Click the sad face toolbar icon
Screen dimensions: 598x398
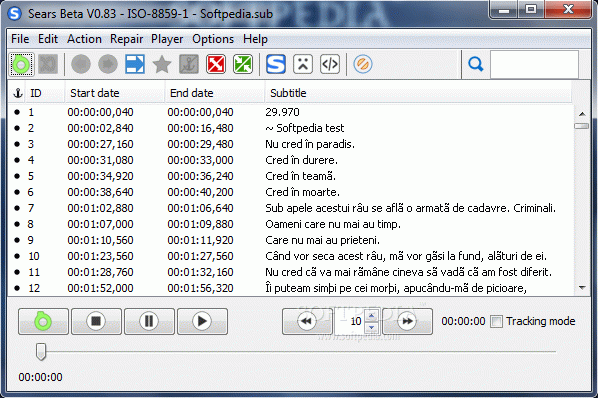303,64
